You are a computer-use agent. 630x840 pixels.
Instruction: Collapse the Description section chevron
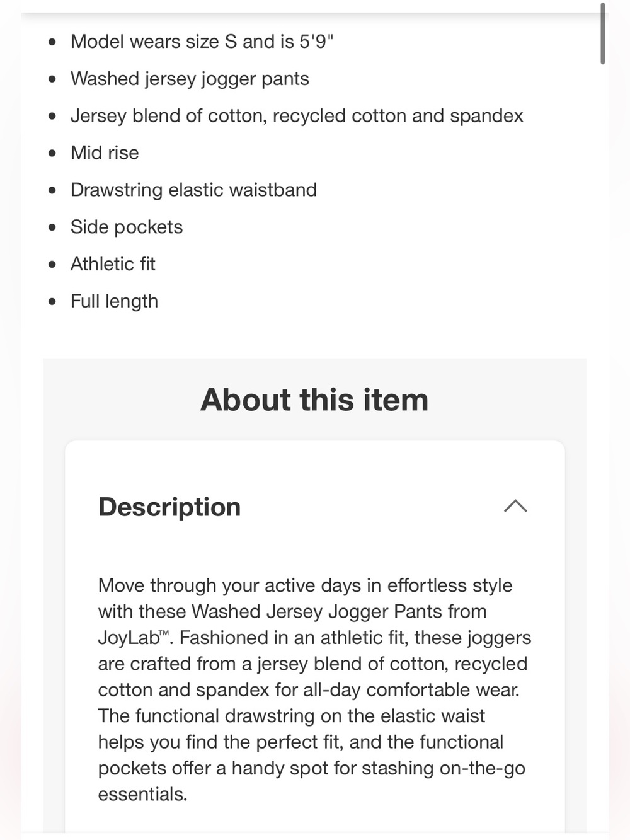click(515, 506)
